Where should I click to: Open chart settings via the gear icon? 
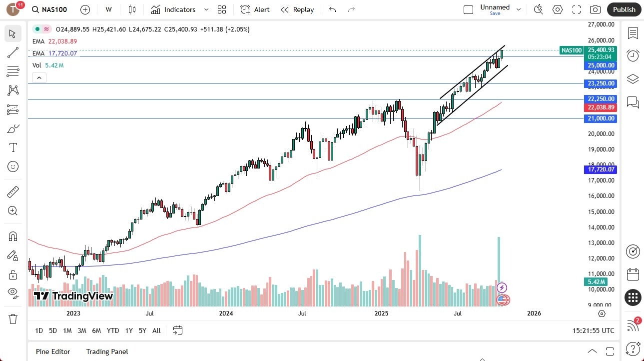pyautogui.click(x=557, y=9)
